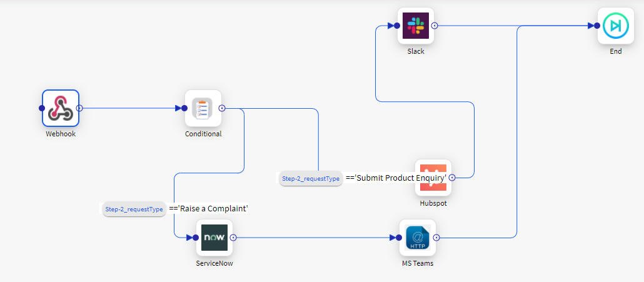Click the End node icon

pyautogui.click(x=616, y=26)
